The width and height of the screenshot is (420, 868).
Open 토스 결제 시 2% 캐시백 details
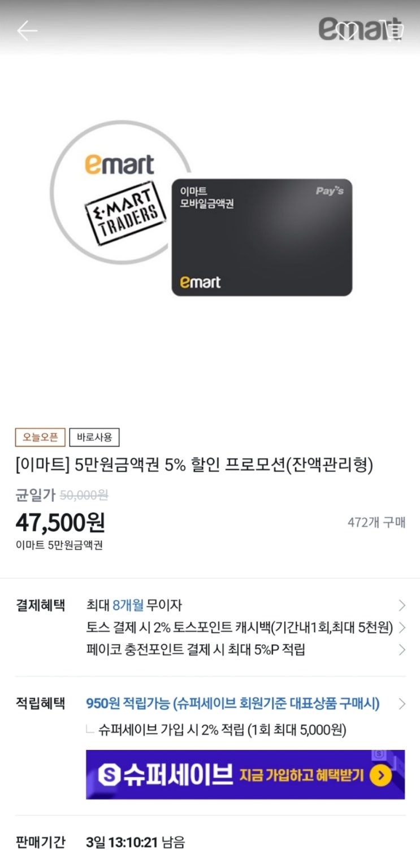click(x=239, y=628)
